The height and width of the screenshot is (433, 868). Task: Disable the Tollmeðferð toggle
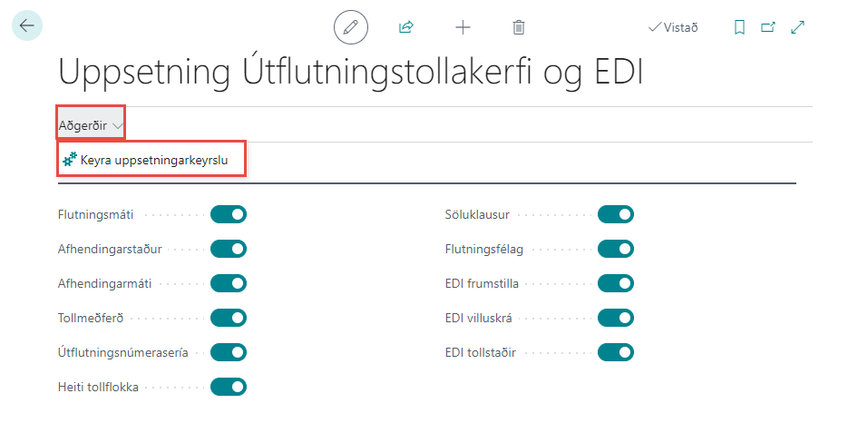[x=229, y=318]
